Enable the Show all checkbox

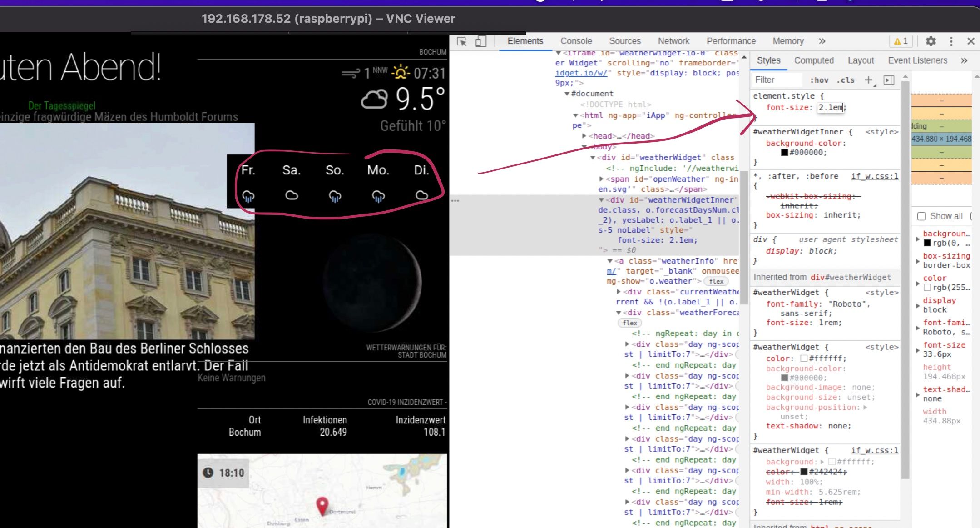tap(921, 216)
